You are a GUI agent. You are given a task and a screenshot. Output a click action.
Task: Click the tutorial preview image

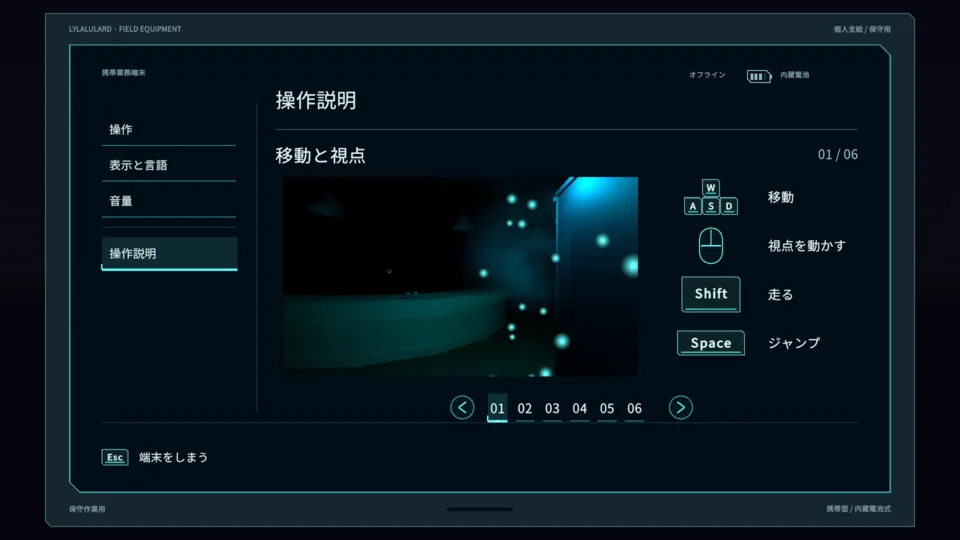(460, 276)
